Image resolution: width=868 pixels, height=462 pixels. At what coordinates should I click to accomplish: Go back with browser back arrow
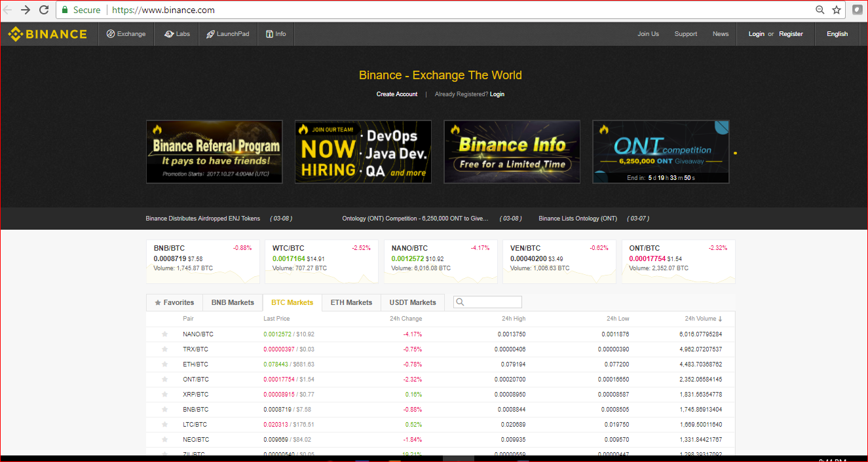coord(8,10)
